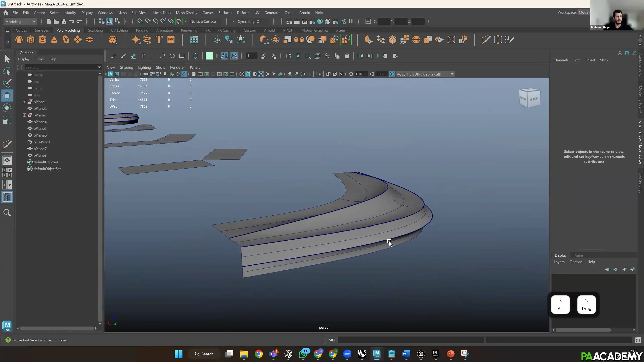This screenshot has height=362, width=644.
Task: Click the green color swatch in the toolbar
Action: tap(210, 56)
